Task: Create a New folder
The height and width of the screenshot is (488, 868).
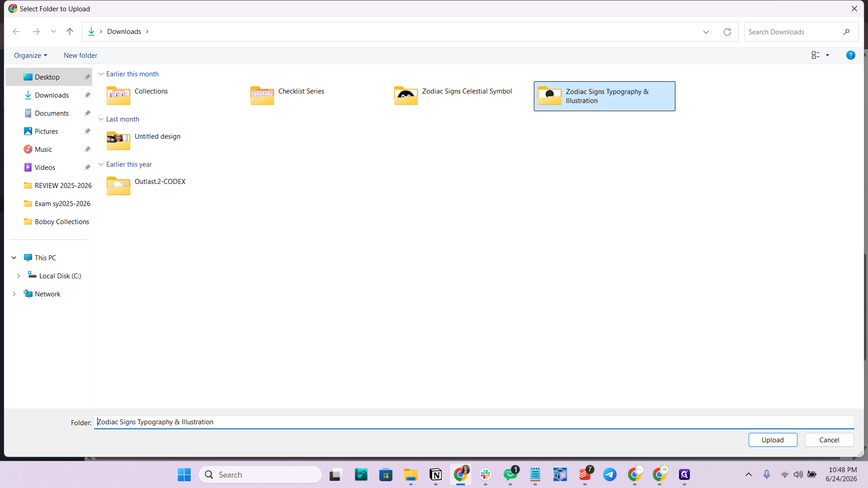Action: click(x=80, y=56)
